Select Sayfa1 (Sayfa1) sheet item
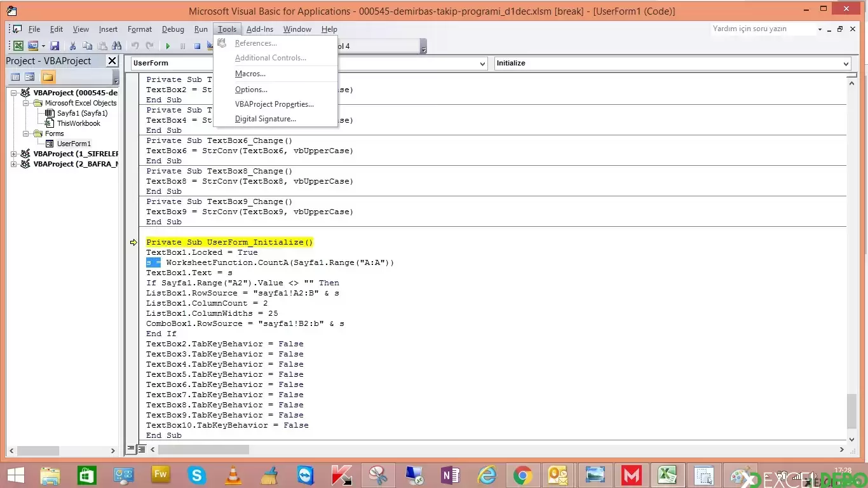 [x=82, y=113]
